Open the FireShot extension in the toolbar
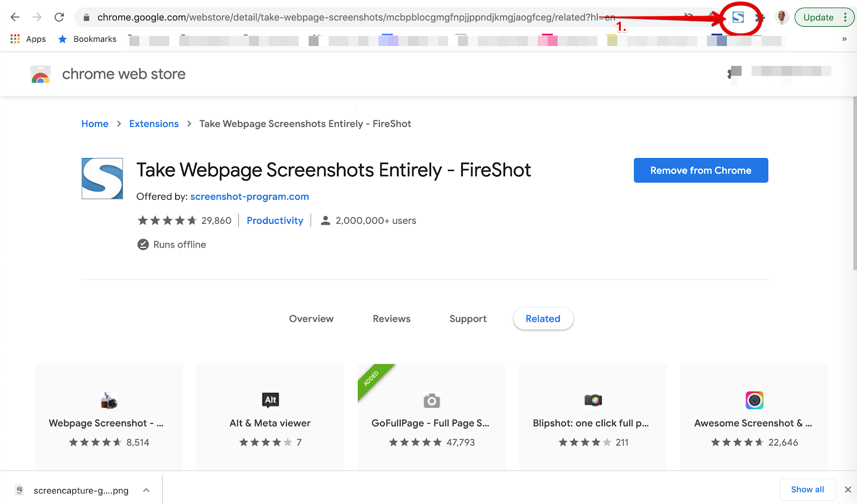Screen dimensions: 857x504 coord(738,17)
